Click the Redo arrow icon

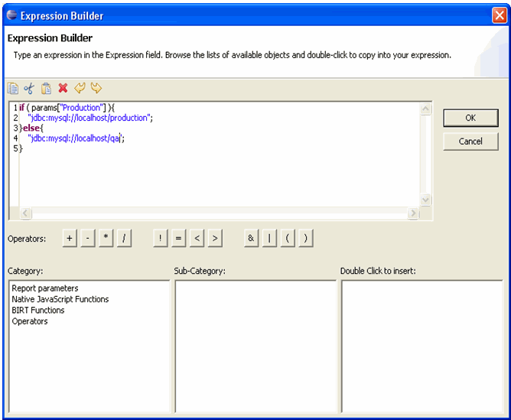pyautogui.click(x=96, y=88)
